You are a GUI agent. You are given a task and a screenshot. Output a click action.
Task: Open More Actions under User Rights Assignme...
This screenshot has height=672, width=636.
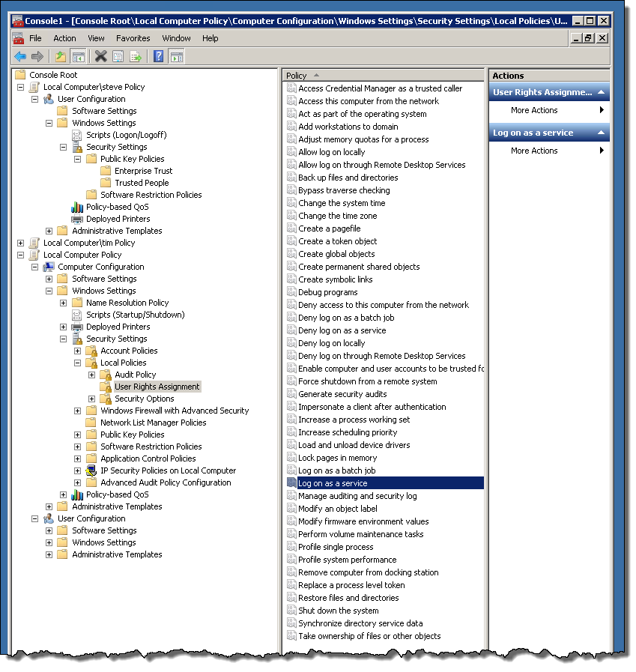point(549,111)
